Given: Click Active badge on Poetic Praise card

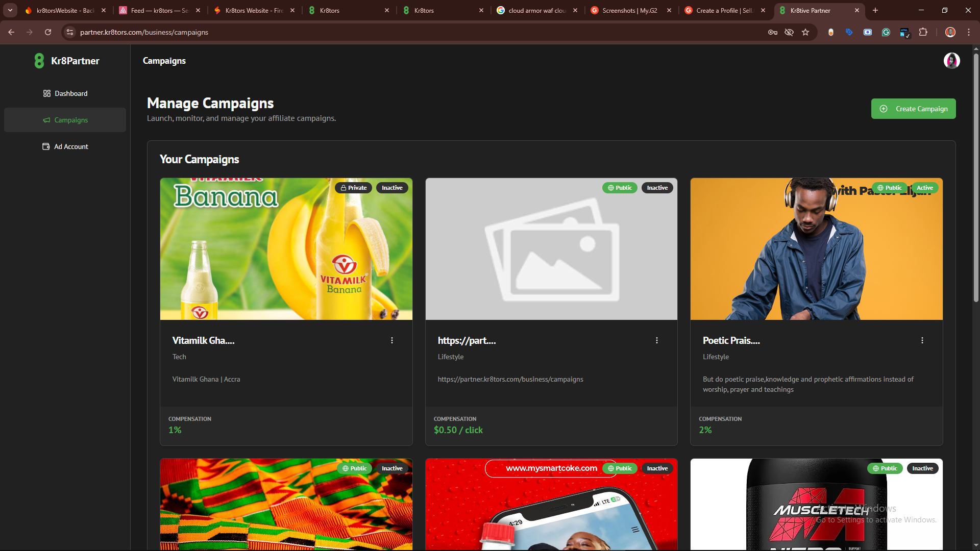Looking at the screenshot, I should tap(924, 188).
